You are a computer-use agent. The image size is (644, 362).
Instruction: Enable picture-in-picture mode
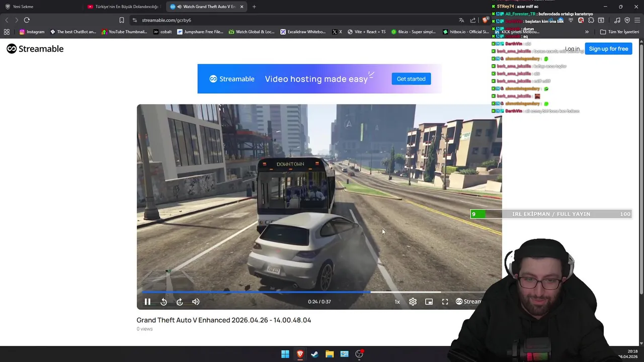click(x=429, y=302)
